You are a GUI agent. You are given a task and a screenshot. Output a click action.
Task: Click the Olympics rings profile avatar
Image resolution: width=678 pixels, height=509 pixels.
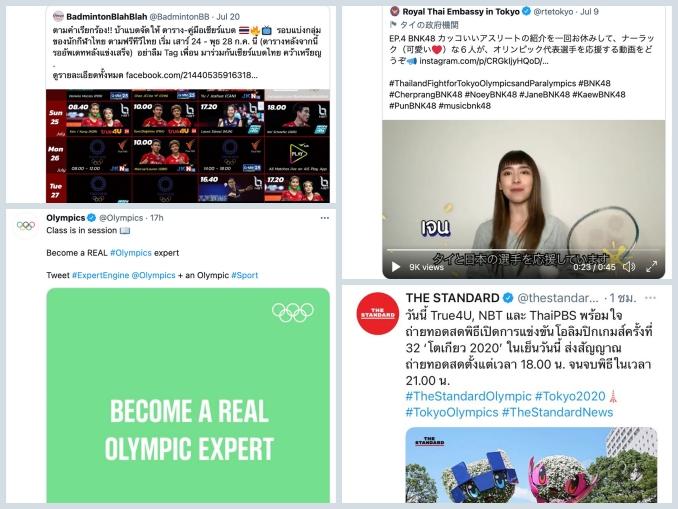pos(26,225)
